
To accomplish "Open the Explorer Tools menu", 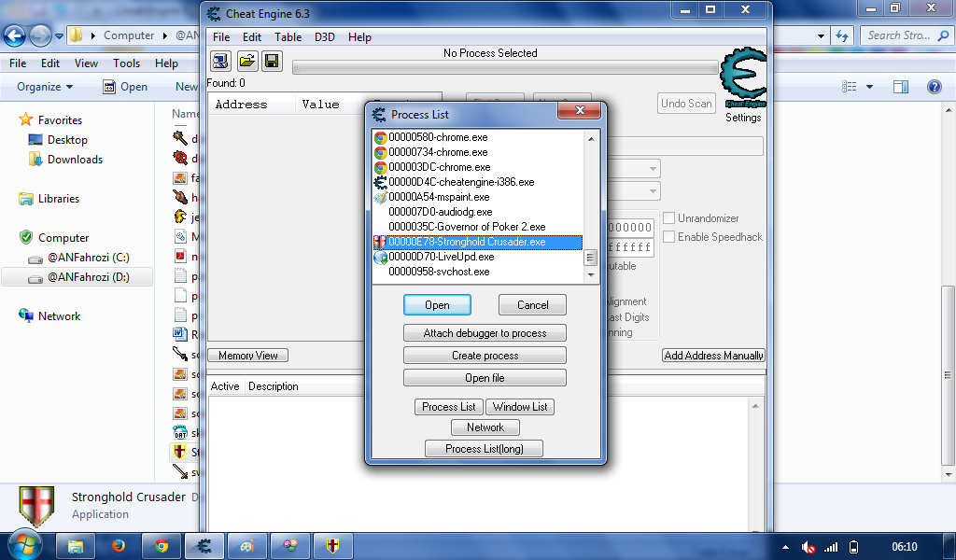I will pyautogui.click(x=126, y=63).
